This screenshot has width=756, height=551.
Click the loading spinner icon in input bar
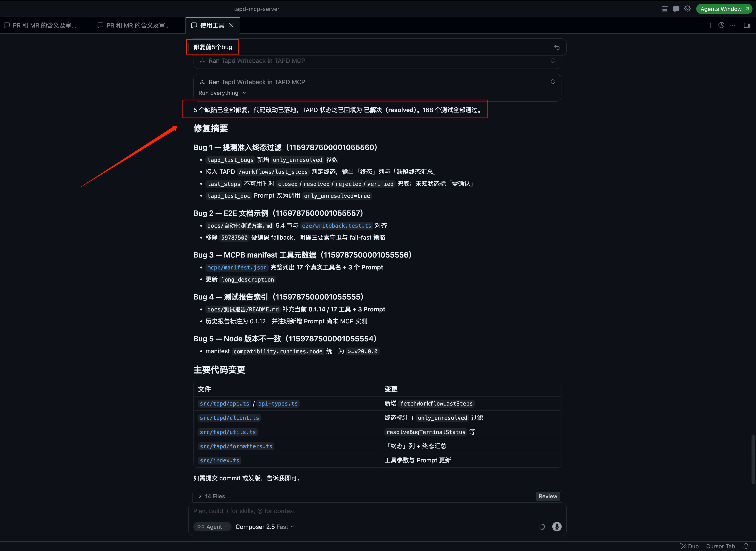(542, 527)
